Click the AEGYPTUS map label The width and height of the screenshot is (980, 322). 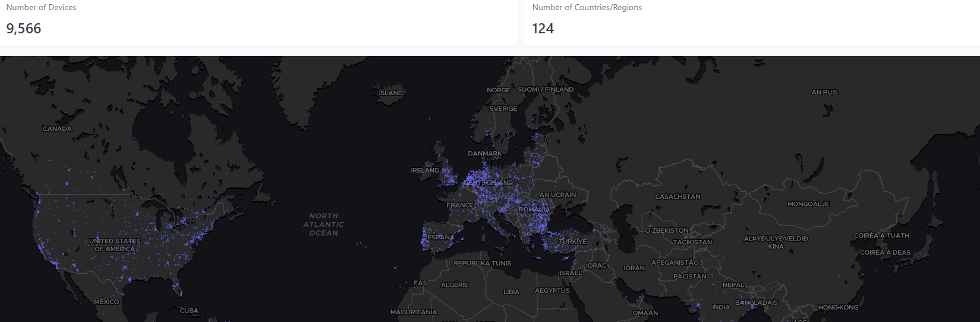click(552, 291)
